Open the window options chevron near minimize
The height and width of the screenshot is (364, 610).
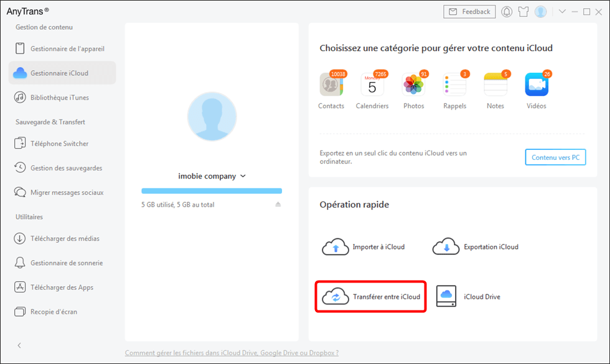[x=563, y=11]
